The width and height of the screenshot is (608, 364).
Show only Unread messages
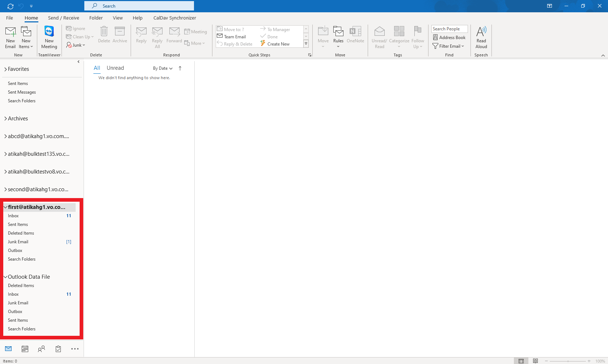tap(115, 68)
